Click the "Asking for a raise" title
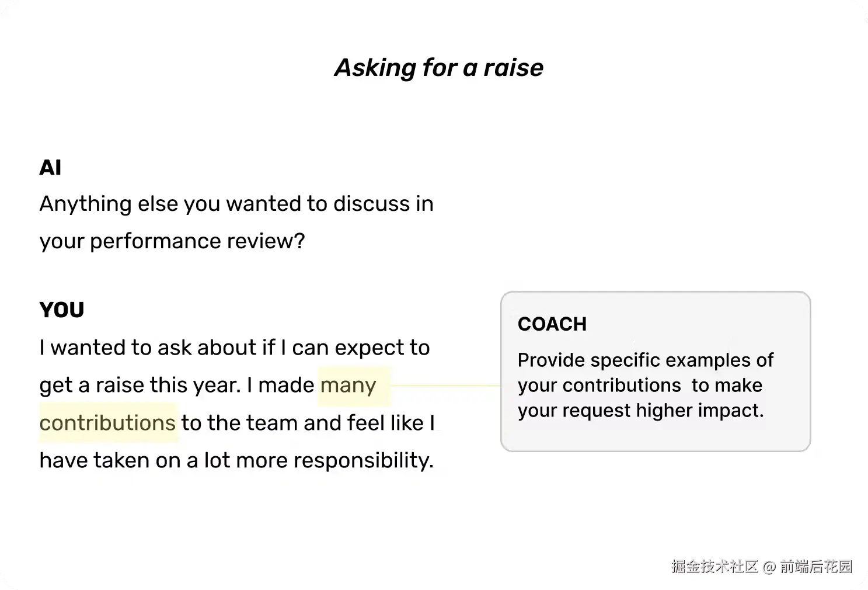Screen dimensions: 868x590 point(438,68)
